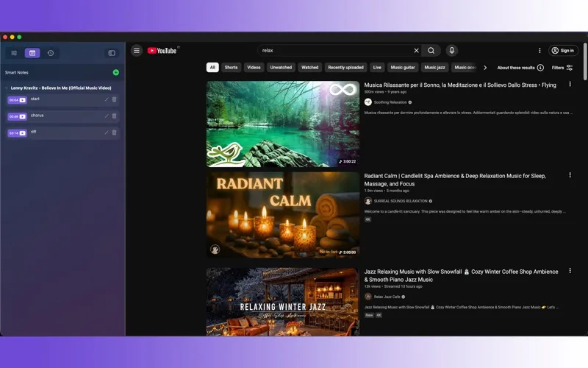The width and height of the screenshot is (588, 368).
Task: Click the Soothing Relaxation channel avatar
Action: coord(368,102)
